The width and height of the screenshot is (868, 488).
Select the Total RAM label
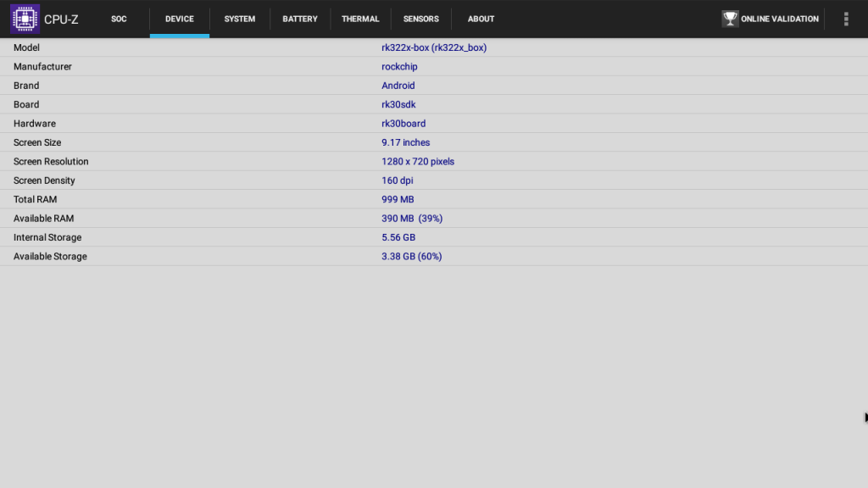35,199
